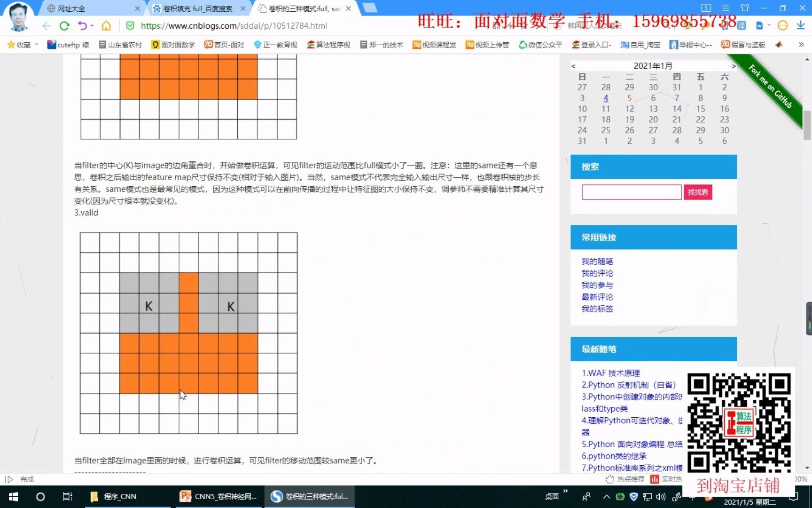
Task: Click the blue shield security tray icon
Action: coord(633,497)
